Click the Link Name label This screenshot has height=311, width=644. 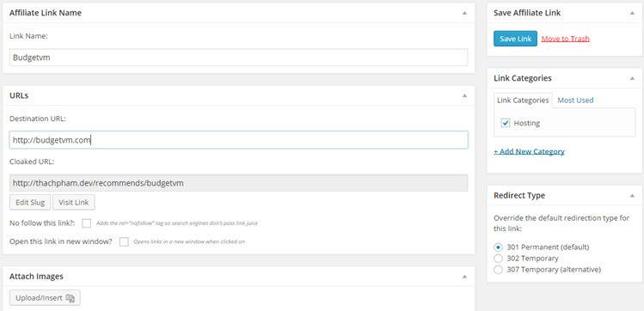28,36
